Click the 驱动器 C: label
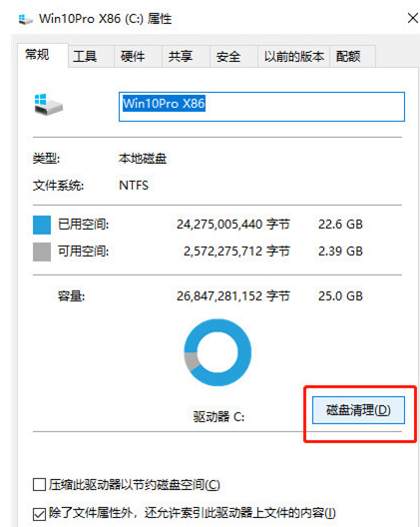420x527 pixels. 218,417
